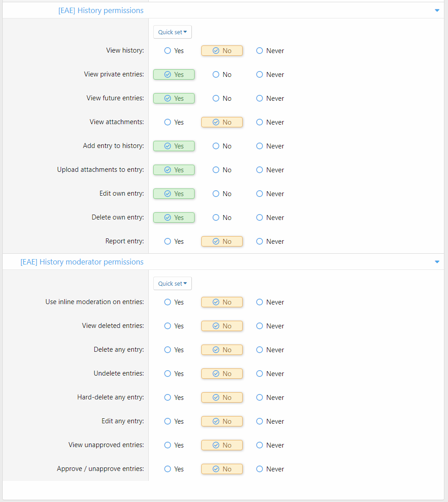Select No for Delete own entry
448x502 pixels.
(216, 218)
